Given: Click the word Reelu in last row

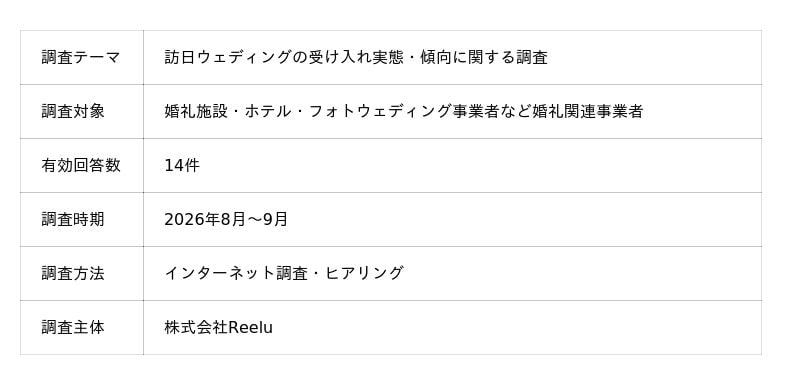Looking at the screenshot, I should pyautogui.click(x=251, y=328).
